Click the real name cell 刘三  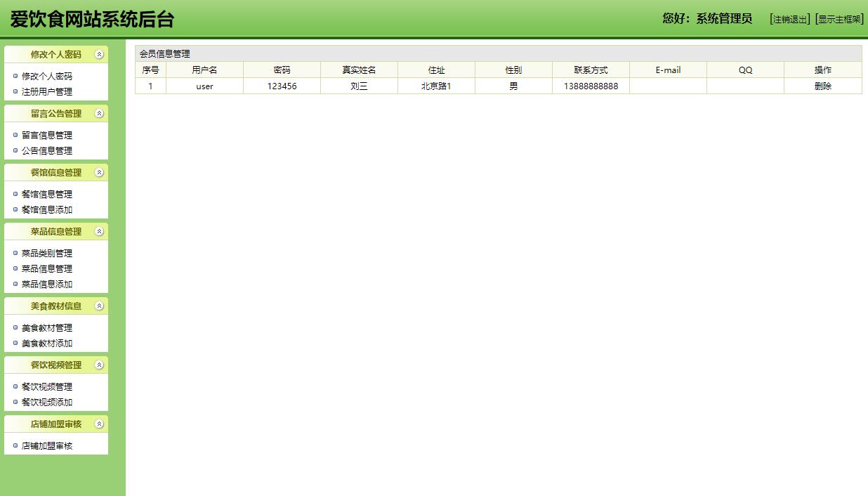pos(359,86)
